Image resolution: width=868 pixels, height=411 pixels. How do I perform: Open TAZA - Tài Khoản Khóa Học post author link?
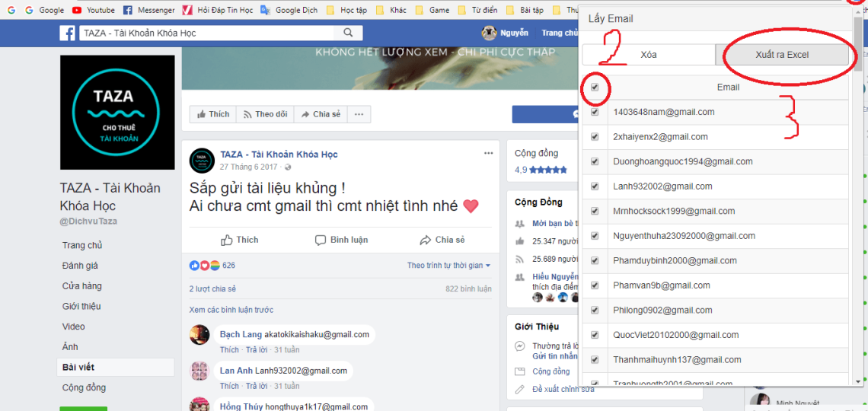(279, 155)
